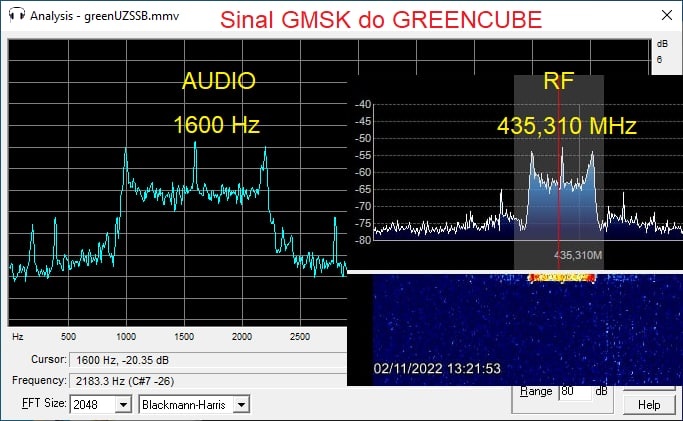Click the headphones icon in the Analysis title bar
This screenshot has width=683, height=421.
pyautogui.click(x=17, y=15)
